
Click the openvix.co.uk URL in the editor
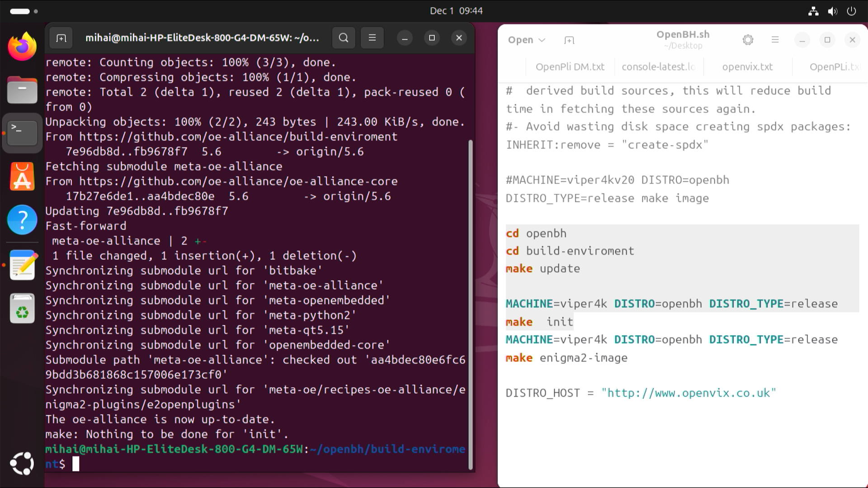pos(689,393)
